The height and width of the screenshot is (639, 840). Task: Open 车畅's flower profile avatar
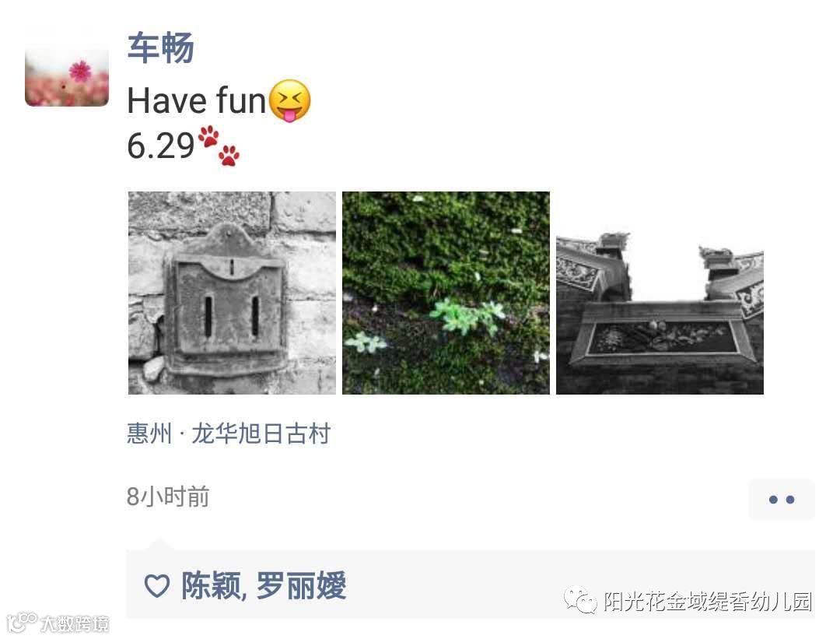pyautogui.click(x=67, y=78)
